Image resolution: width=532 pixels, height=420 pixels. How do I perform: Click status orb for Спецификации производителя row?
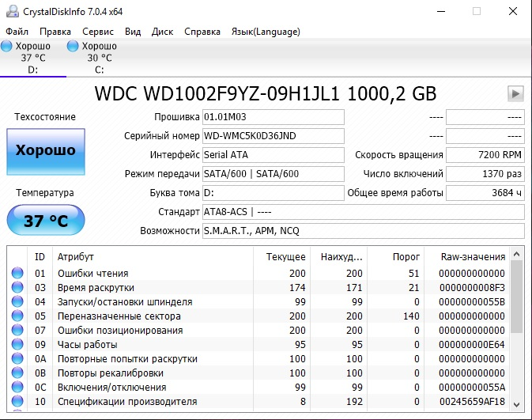tap(17, 401)
